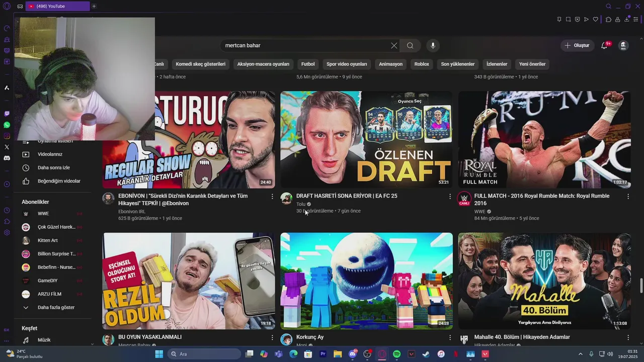Open options menu for EBONİVON video
Screen dimensions: 644x362
point(272,196)
